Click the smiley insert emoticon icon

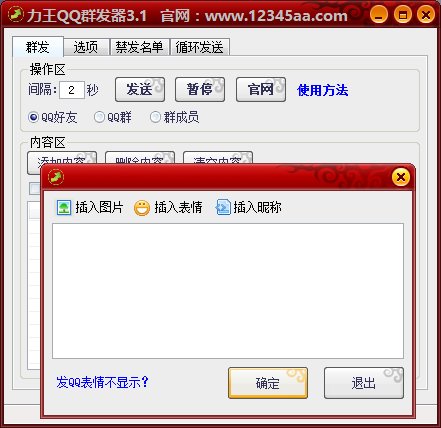(142, 208)
